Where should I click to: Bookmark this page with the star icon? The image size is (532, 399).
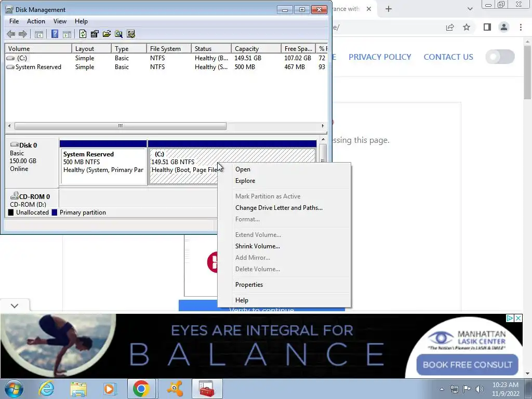[x=467, y=27]
